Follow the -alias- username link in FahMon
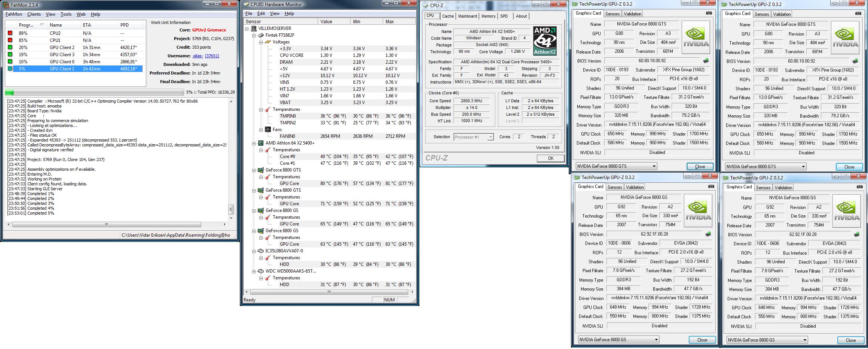Image resolution: width=868 pixels, height=349 pixels. pyautogui.click(x=198, y=56)
